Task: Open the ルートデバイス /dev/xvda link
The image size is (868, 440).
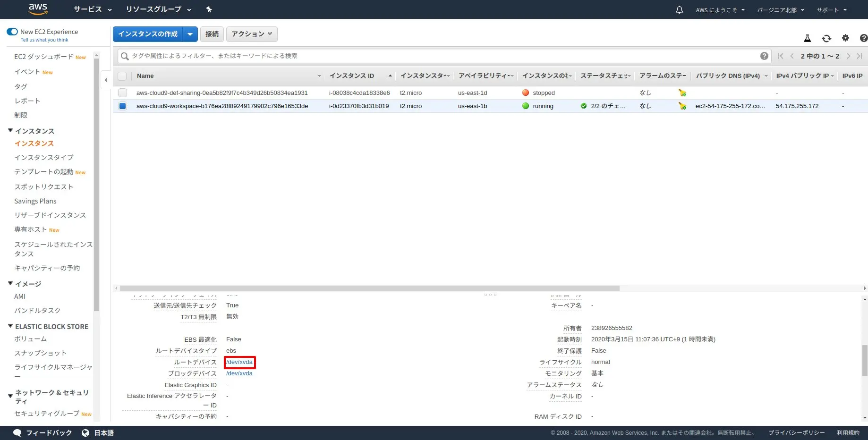Action: 239,362
